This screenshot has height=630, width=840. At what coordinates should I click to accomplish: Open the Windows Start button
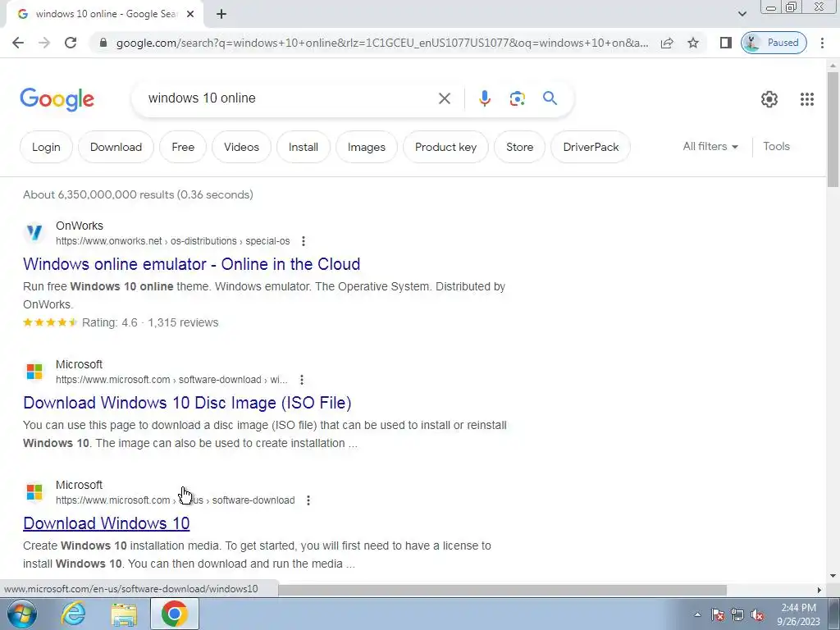[x=22, y=614]
